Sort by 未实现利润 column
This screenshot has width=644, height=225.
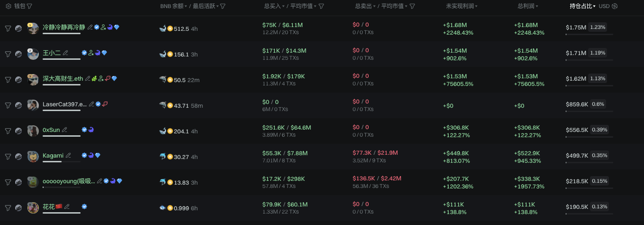pos(461,6)
